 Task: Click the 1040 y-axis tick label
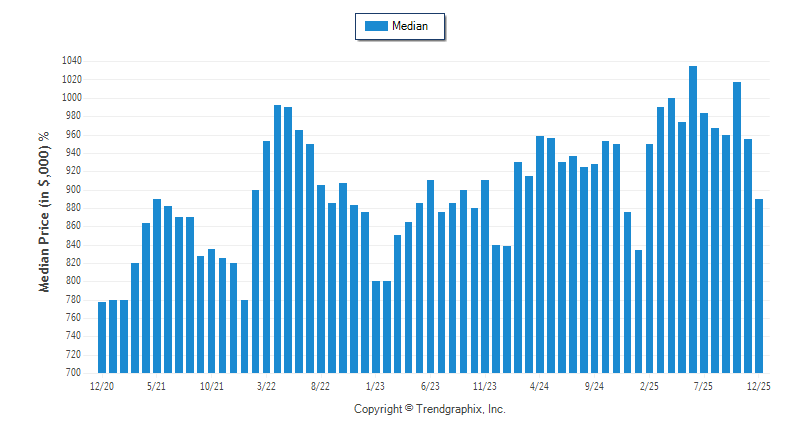coord(70,61)
